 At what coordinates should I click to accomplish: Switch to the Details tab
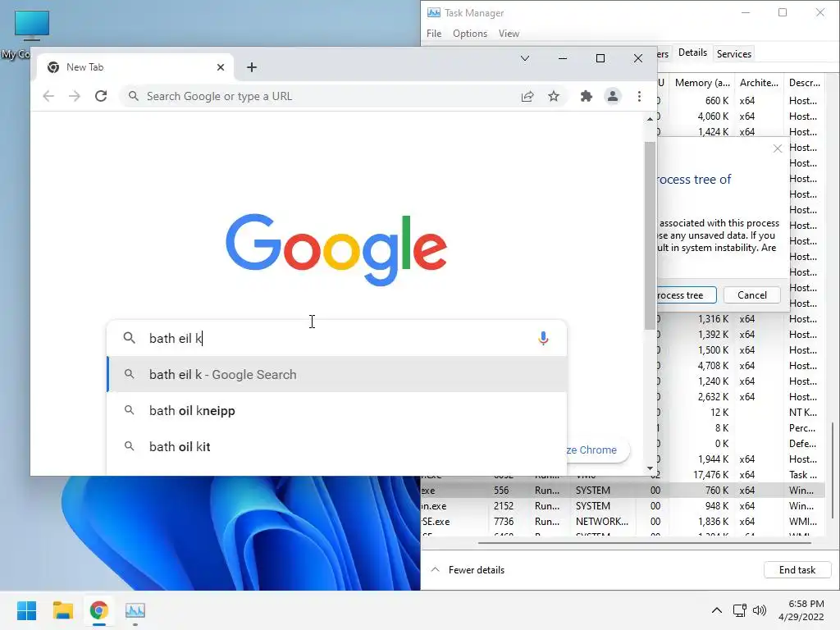click(692, 53)
